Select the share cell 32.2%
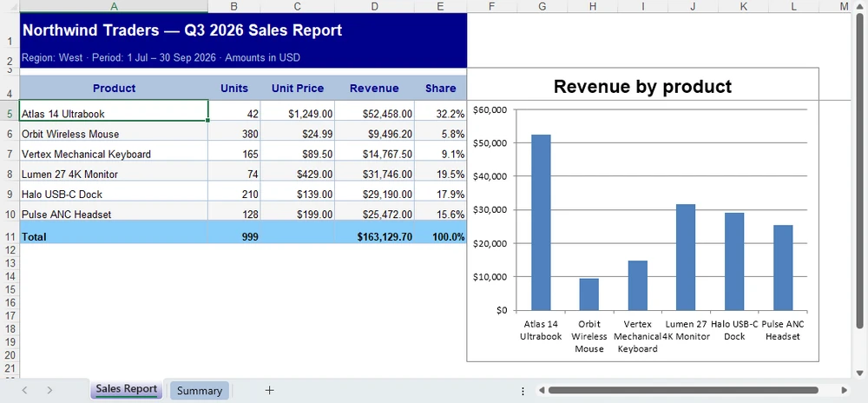Image resolution: width=868 pixels, height=403 pixels. click(441, 110)
